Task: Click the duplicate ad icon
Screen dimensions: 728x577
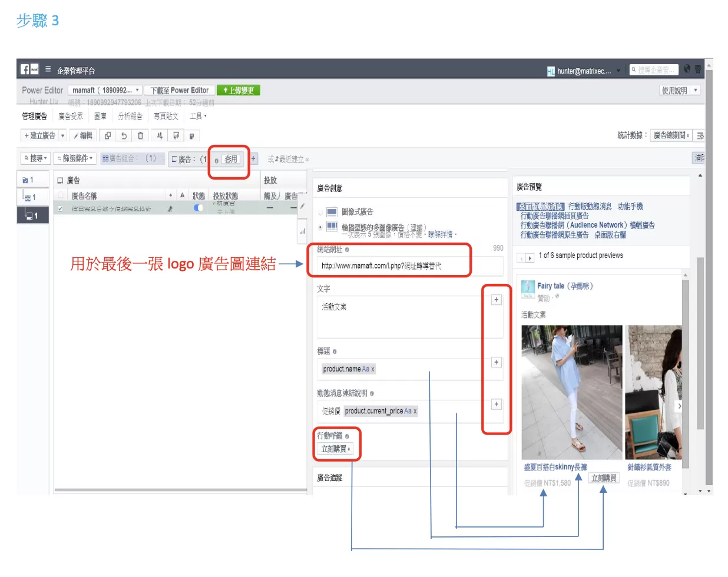Action: pos(107,135)
